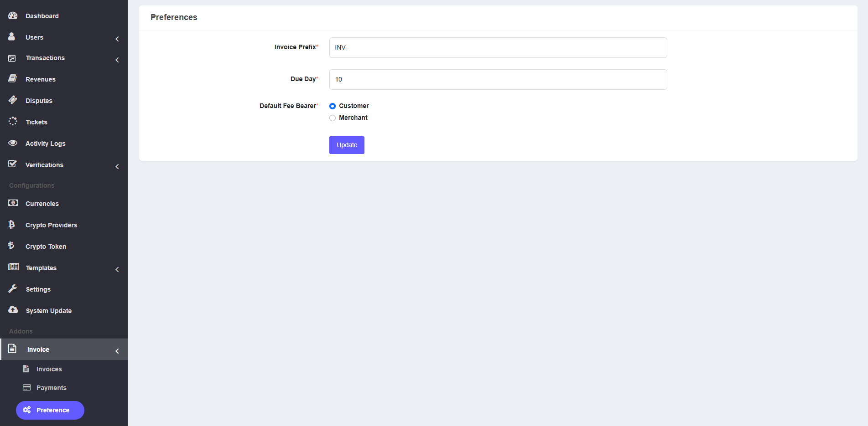868x426 pixels.
Task: Expand the Verifications submenu chevron
Action: (117, 166)
